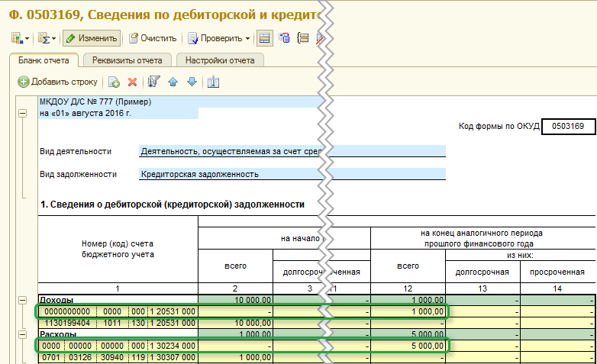Click the просроченная header under column 14
The height and width of the screenshot is (364, 597).
[x=557, y=272]
